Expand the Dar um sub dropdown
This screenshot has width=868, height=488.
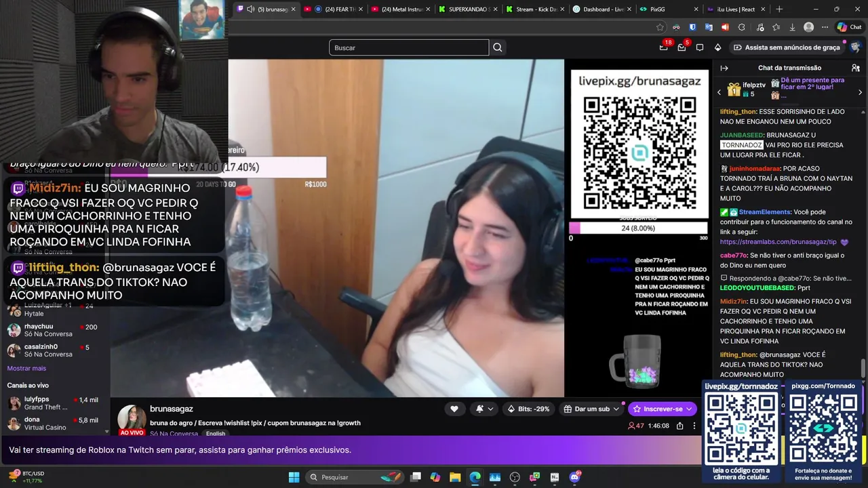(x=616, y=409)
